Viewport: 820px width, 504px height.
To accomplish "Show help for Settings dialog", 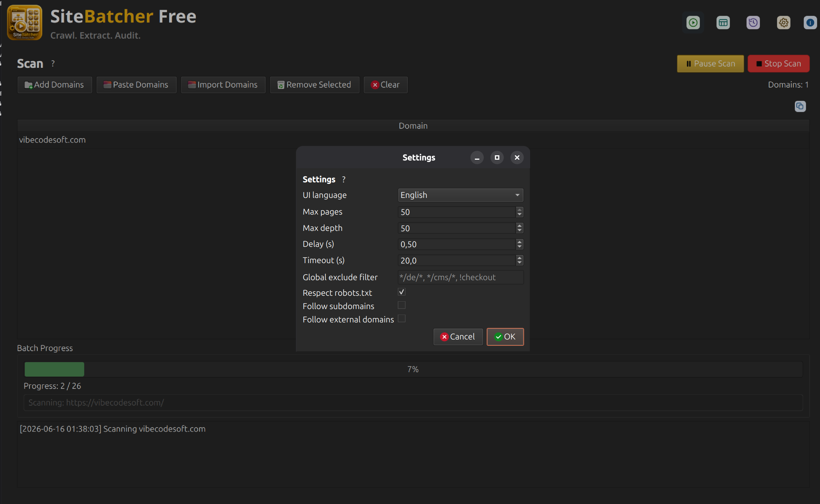I will tap(344, 179).
